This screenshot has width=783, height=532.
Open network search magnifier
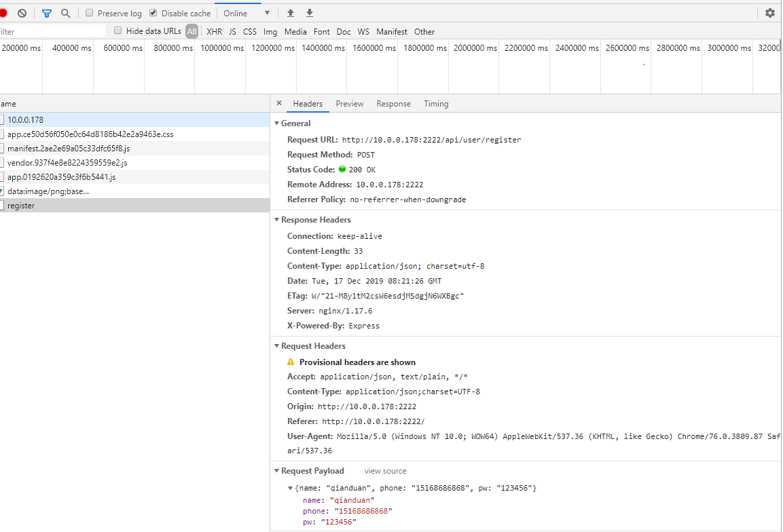click(x=65, y=14)
